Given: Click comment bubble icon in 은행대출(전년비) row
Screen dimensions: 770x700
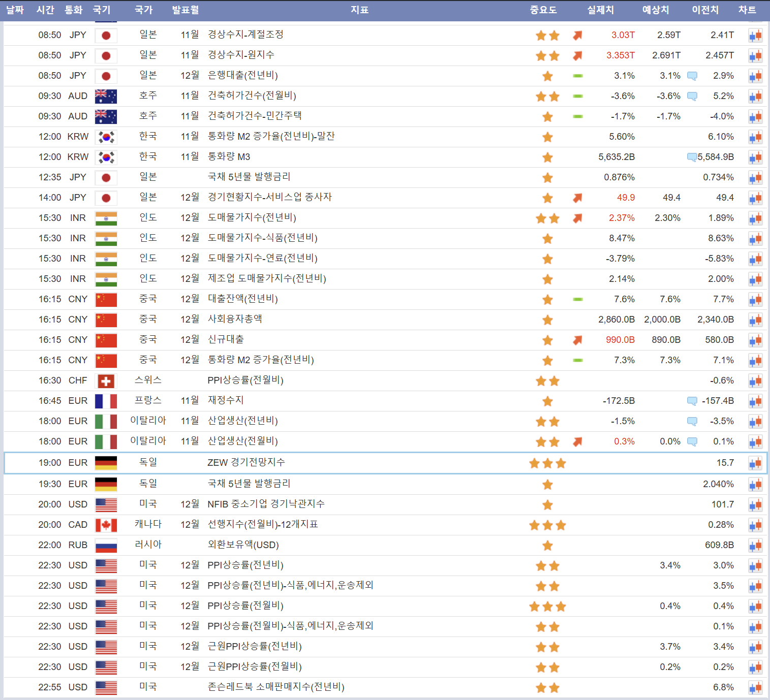Looking at the screenshot, I should [x=692, y=76].
